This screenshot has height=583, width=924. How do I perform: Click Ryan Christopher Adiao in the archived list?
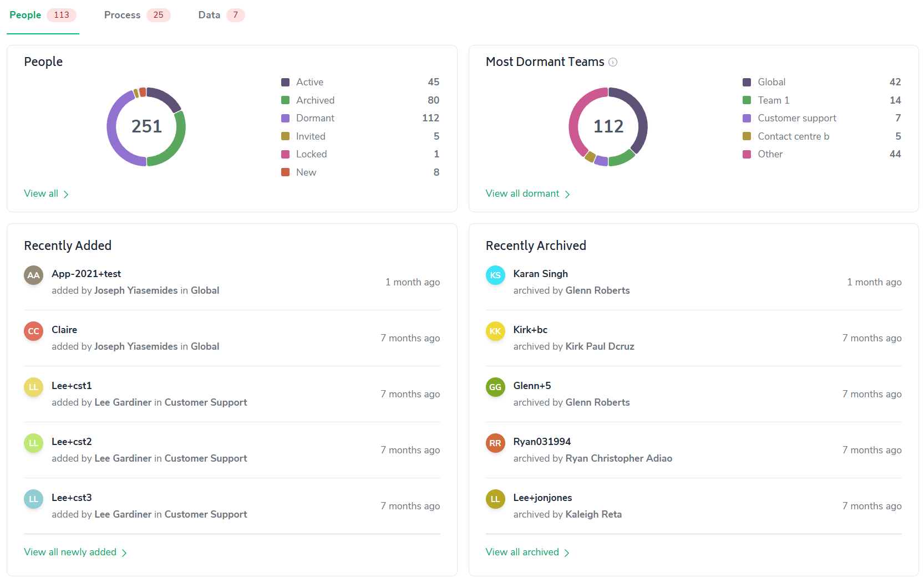618,458
